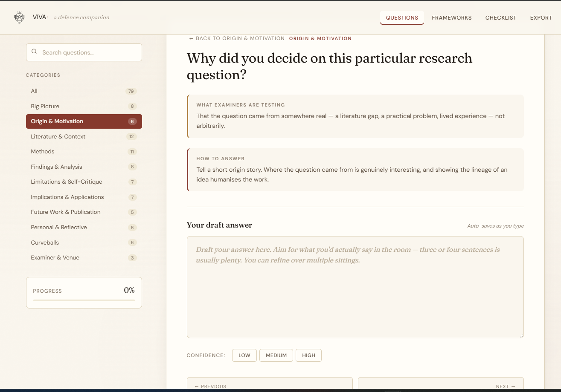Click the red Origin & Motivation breadcrumb label
Viewport: 561px width, 392px height.
320,38
